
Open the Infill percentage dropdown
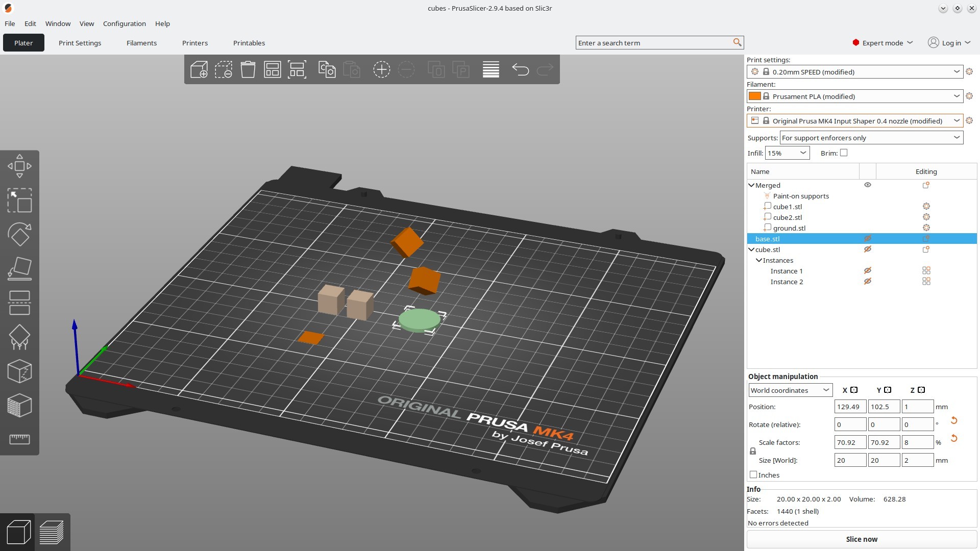pos(787,153)
